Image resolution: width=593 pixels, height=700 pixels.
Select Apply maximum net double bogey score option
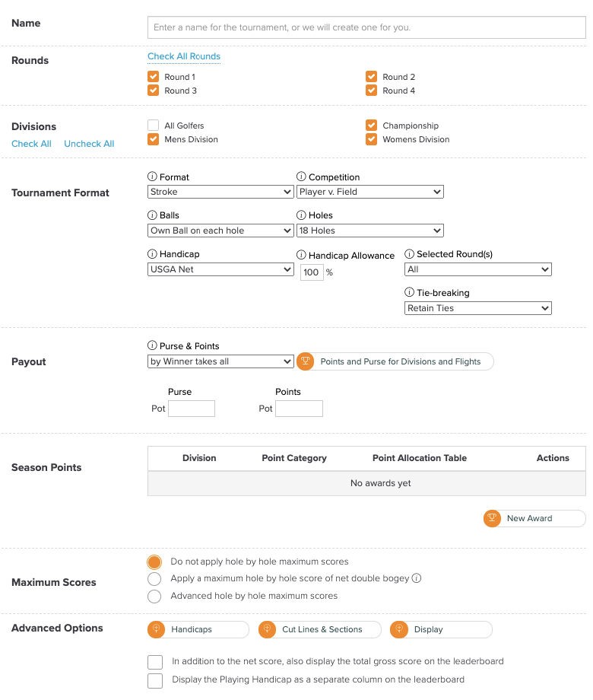(x=154, y=578)
